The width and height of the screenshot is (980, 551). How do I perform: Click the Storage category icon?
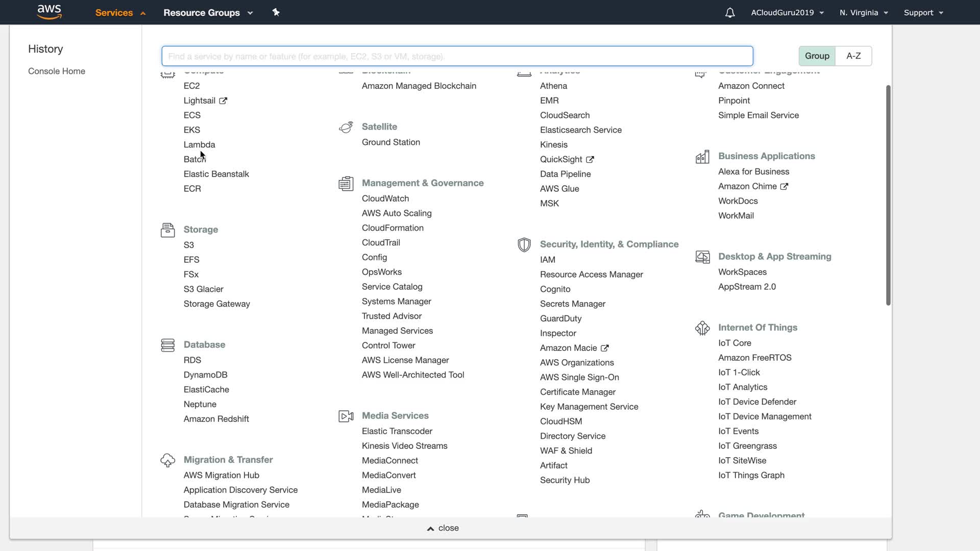click(x=167, y=230)
